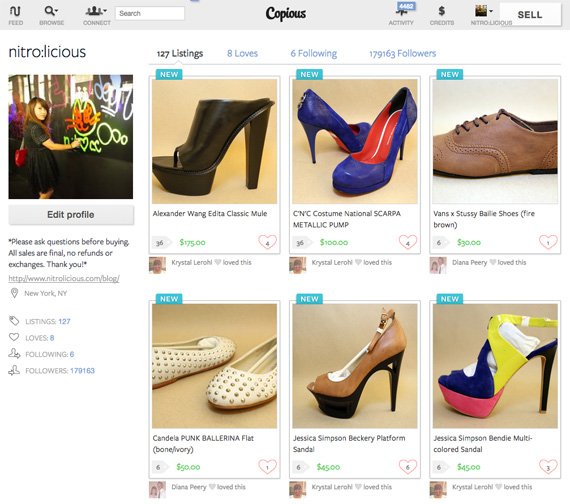Screen dimensions: 570x504
Task: Open the 179163 Followers tab
Action: pos(402,53)
